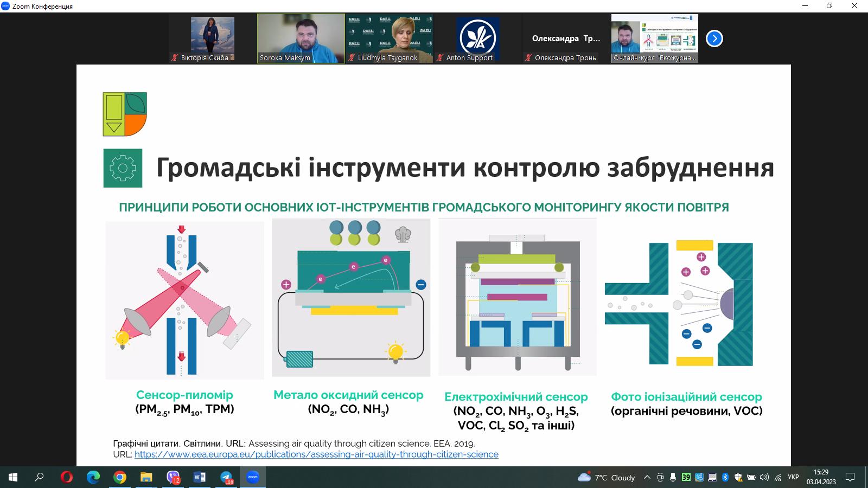Open Telegram app in the taskbar
The width and height of the screenshot is (868, 488).
coord(225,478)
